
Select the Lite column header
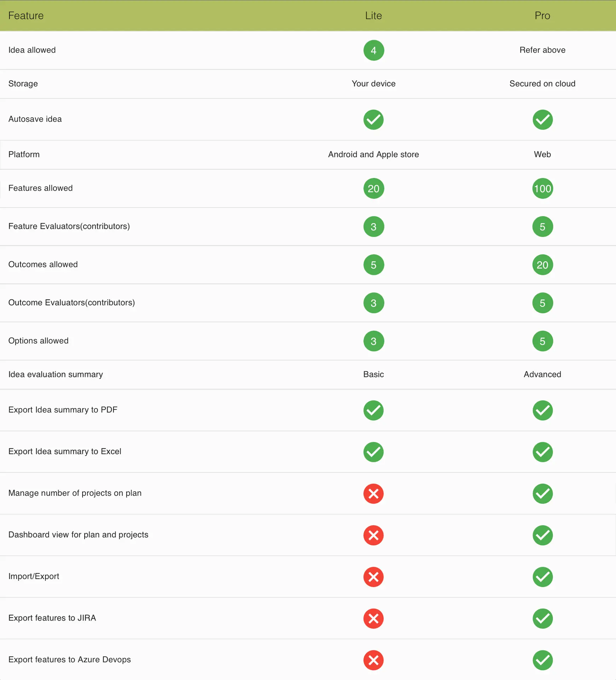tap(373, 16)
